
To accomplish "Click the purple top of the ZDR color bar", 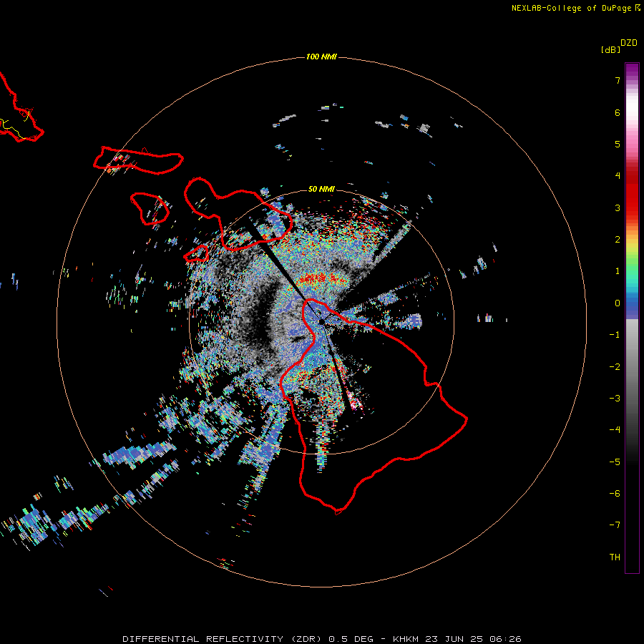I will [632, 71].
